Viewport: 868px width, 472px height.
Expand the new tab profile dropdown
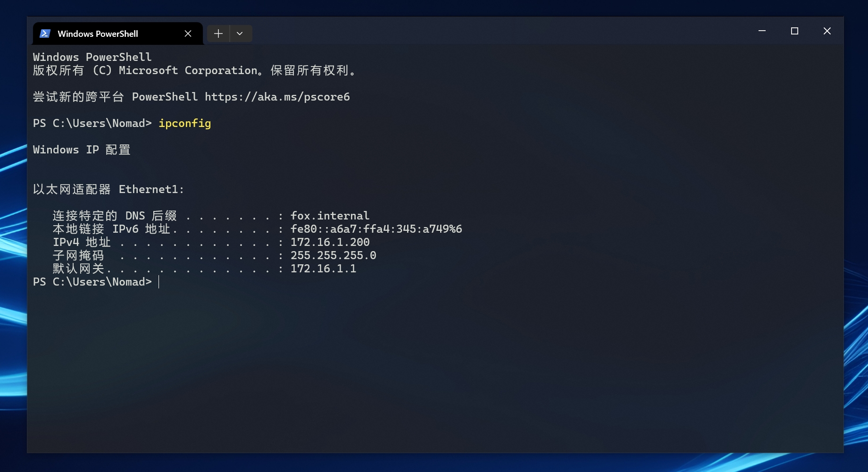pyautogui.click(x=240, y=34)
